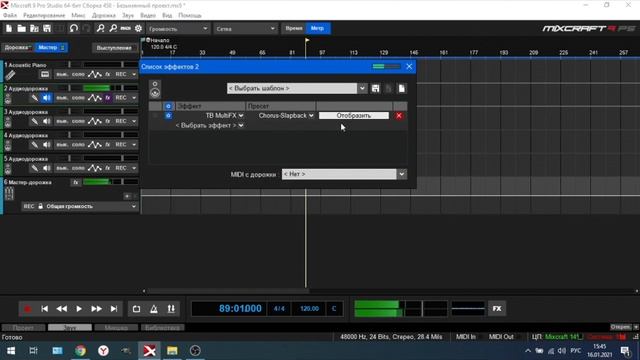Zoom out with the second magnifier icon
Viewport: 640px width, 360px height.
(x=113, y=29)
